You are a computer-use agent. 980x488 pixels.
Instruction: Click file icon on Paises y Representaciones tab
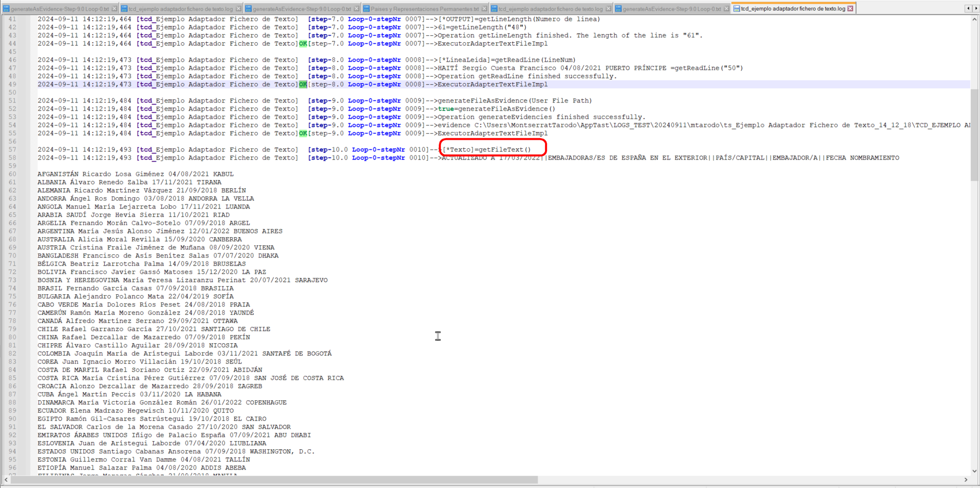click(x=366, y=9)
